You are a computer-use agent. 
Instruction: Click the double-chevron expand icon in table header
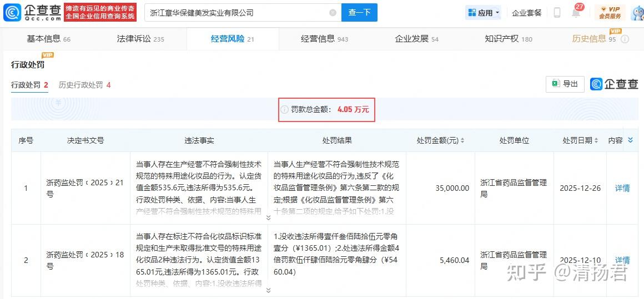pyautogui.click(x=631, y=140)
